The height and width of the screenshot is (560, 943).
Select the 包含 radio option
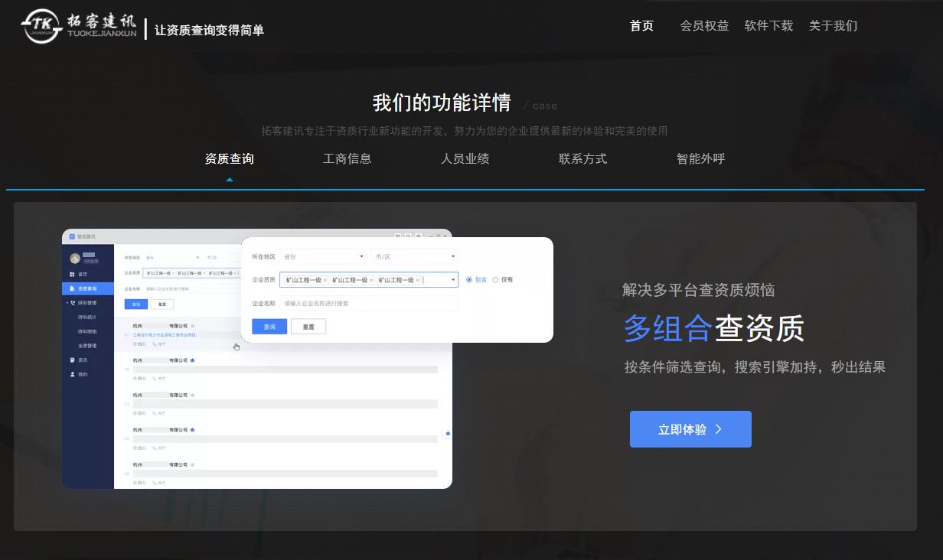tap(469, 280)
